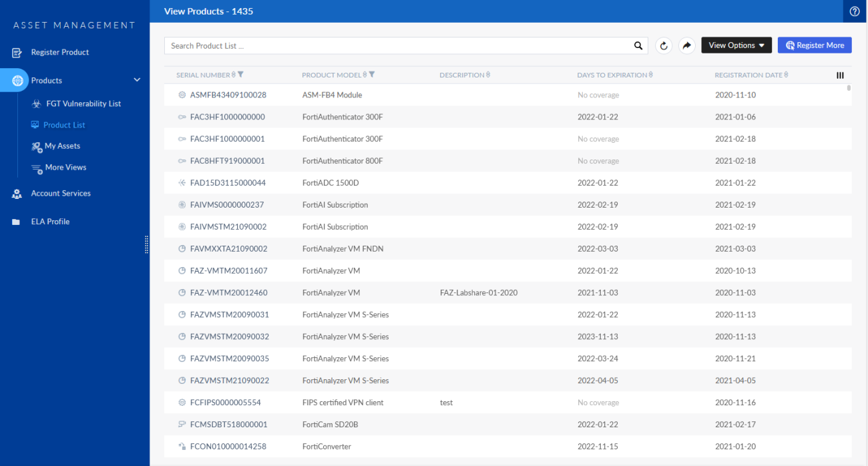Collapse the Products section in the sidebar
868x466 pixels.
point(137,79)
